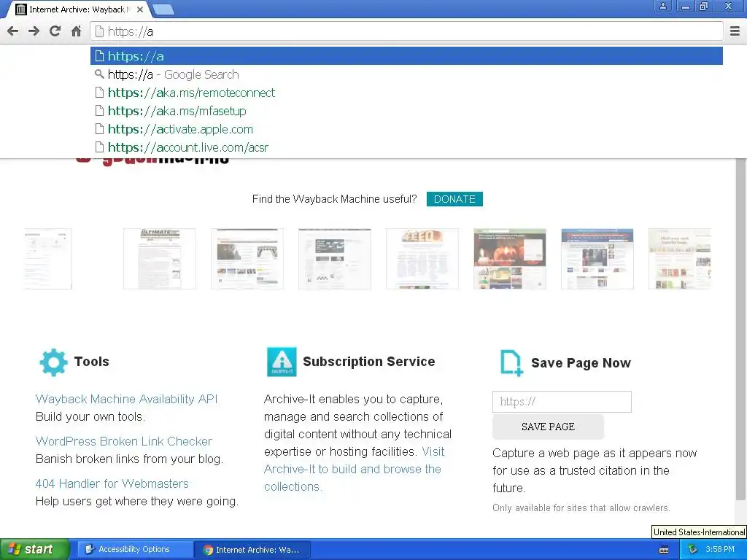This screenshot has width=747, height=560.
Task: Open WordPress Broken Link Checker link
Action: [x=124, y=441]
